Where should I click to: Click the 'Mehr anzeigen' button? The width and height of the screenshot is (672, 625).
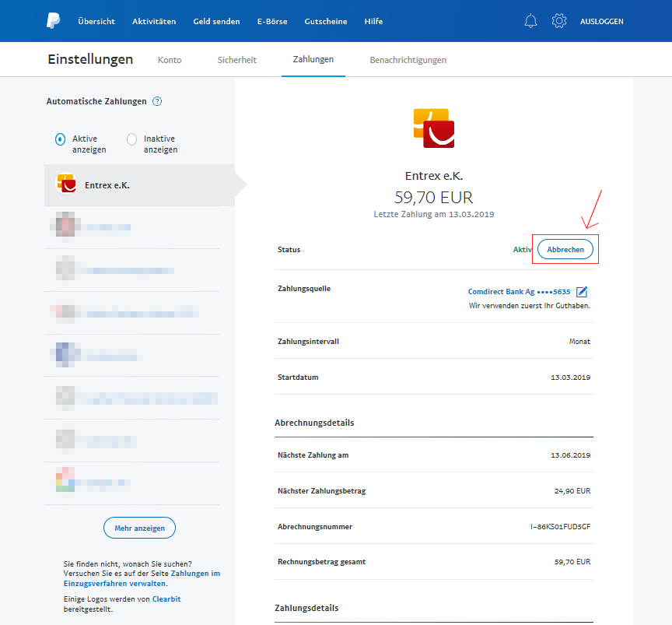pyautogui.click(x=139, y=528)
